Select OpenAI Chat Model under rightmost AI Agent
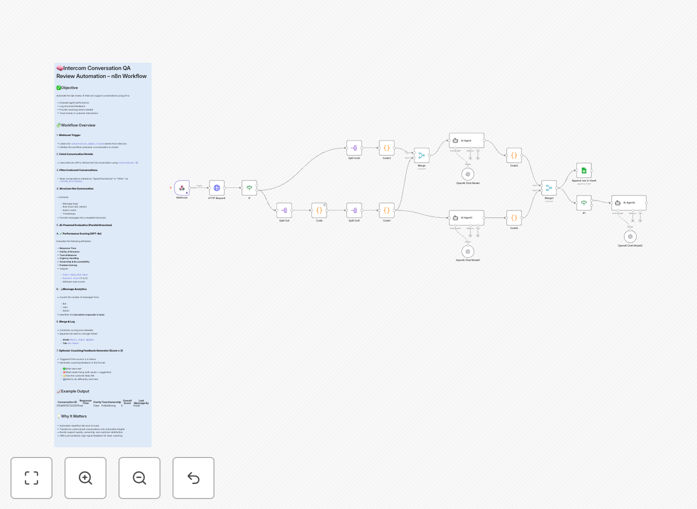 pos(630,236)
